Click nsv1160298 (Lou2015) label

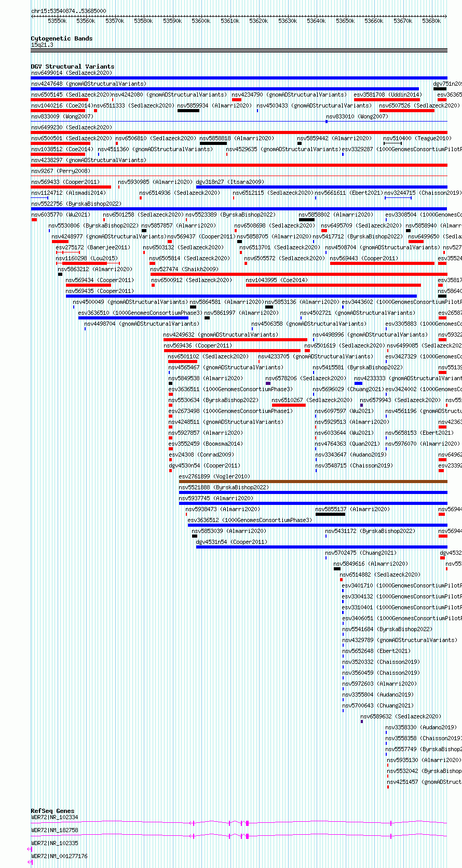87,258
